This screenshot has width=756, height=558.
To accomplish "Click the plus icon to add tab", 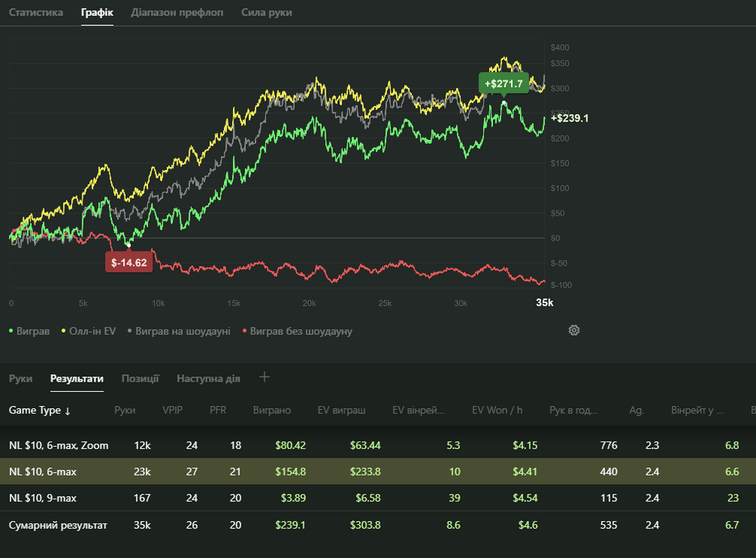I will click(x=264, y=377).
